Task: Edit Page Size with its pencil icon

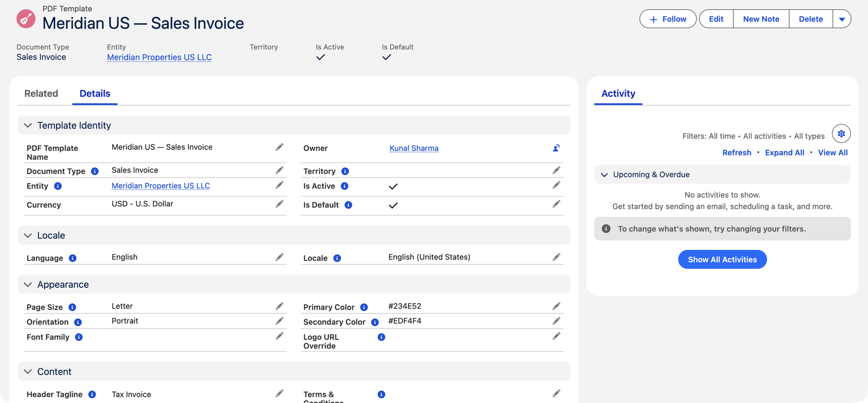Action: coord(279,306)
